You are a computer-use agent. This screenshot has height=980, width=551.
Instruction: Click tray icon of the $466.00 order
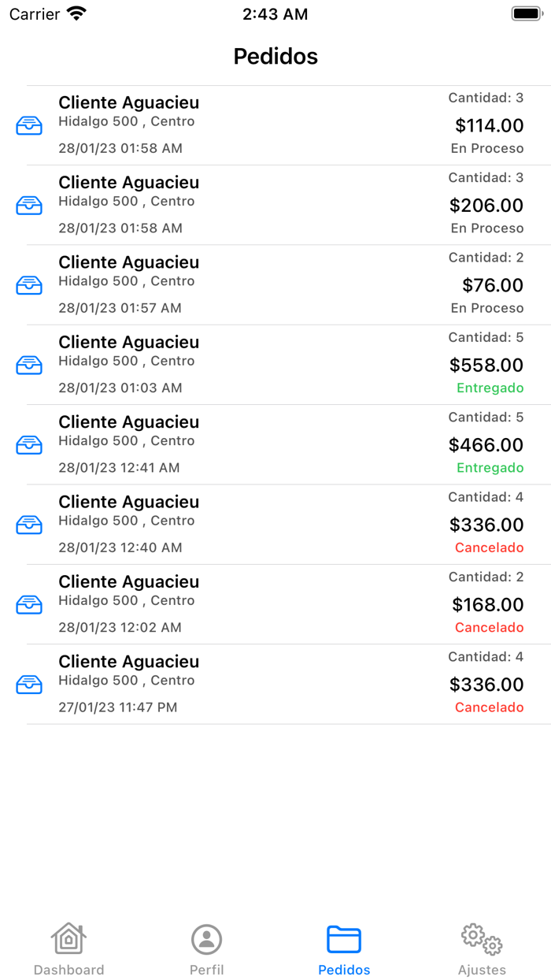(29, 445)
